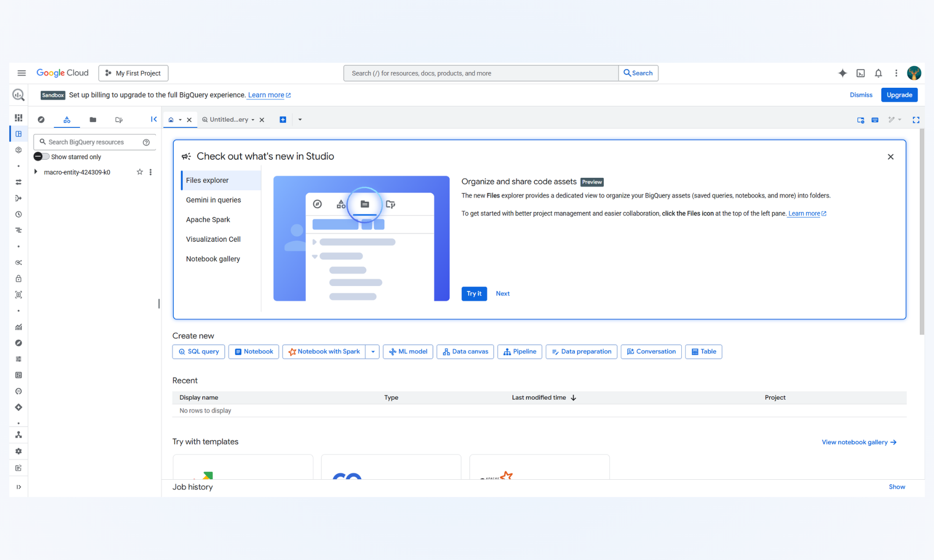
Task: Open the Gemini sparkle assistant icon
Action: tap(842, 73)
